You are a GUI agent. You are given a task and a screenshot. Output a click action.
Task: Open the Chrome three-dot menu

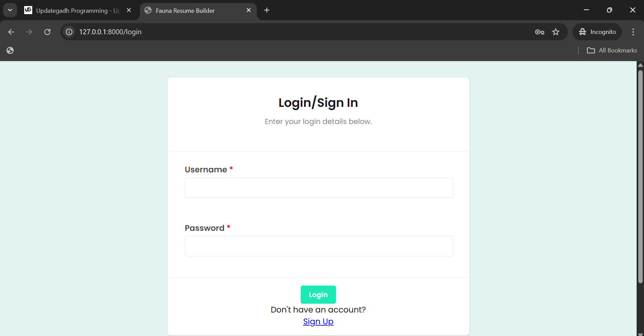[x=633, y=32]
